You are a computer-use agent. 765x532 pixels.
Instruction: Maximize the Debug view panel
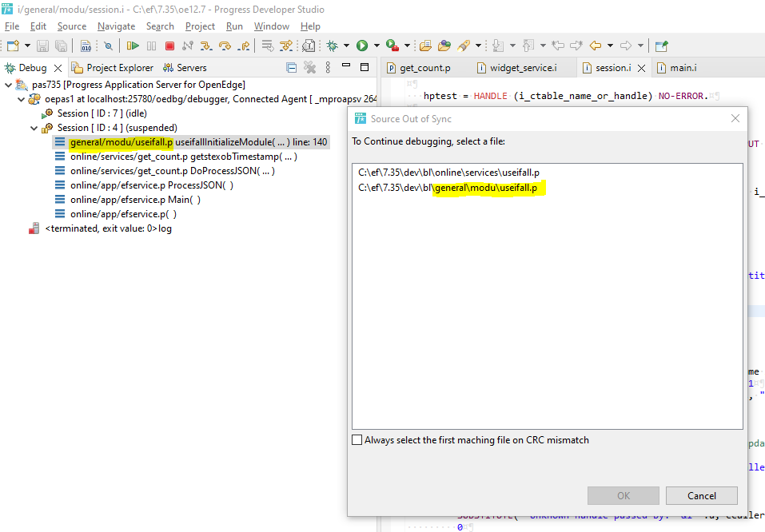[365, 67]
